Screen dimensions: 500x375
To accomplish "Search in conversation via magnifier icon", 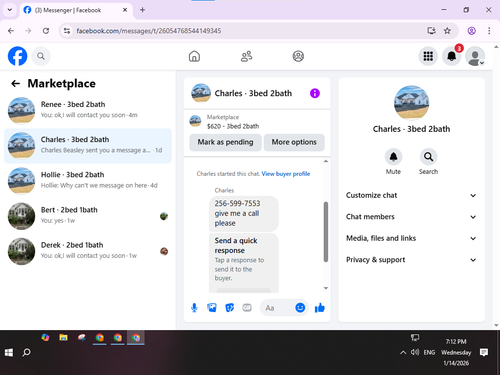I will point(428,157).
